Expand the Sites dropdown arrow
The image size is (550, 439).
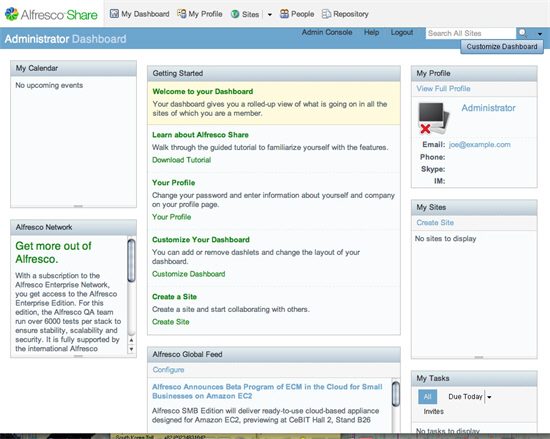269,15
